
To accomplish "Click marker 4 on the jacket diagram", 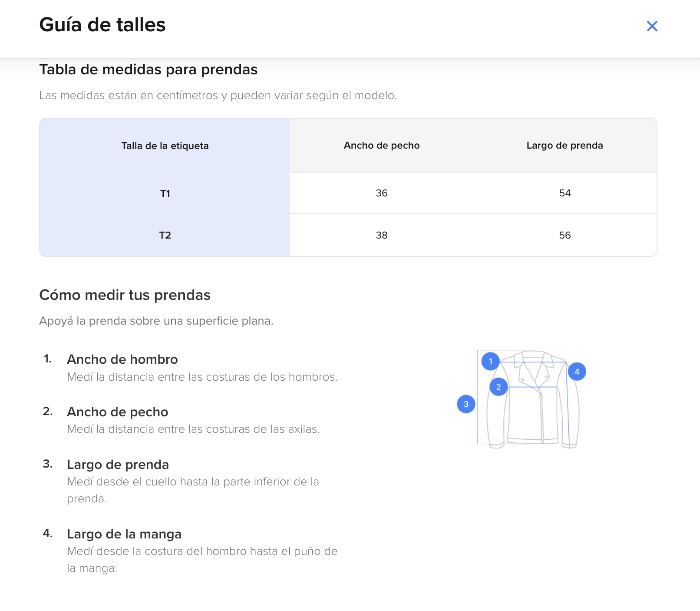I will pyautogui.click(x=577, y=372).
